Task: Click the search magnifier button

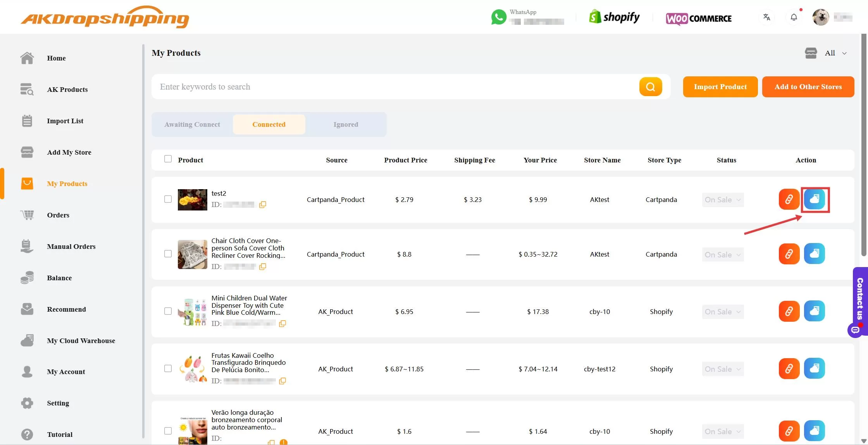Action: point(650,86)
